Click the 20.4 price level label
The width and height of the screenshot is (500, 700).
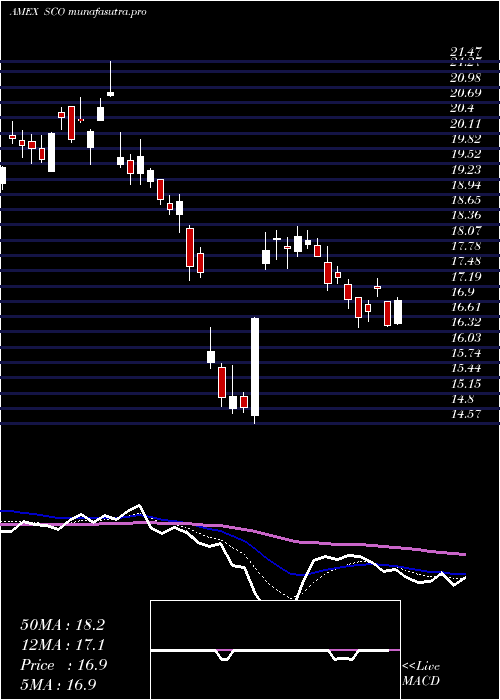pyautogui.click(x=462, y=108)
